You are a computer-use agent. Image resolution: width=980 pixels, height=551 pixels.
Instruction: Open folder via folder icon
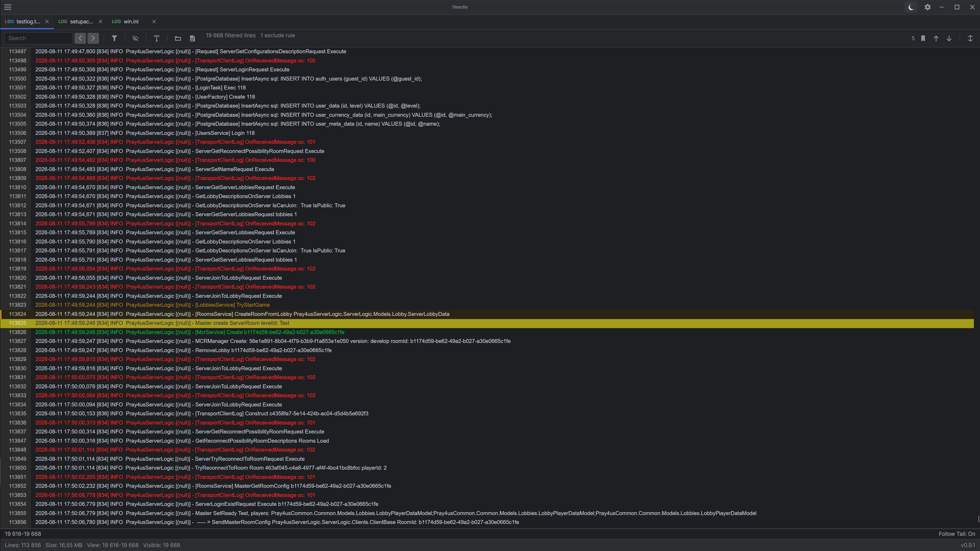click(x=178, y=39)
